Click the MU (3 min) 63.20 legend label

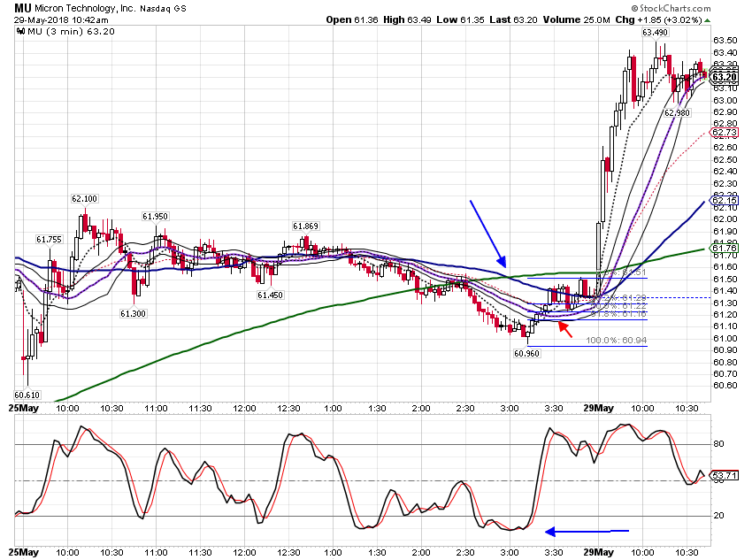[71, 32]
